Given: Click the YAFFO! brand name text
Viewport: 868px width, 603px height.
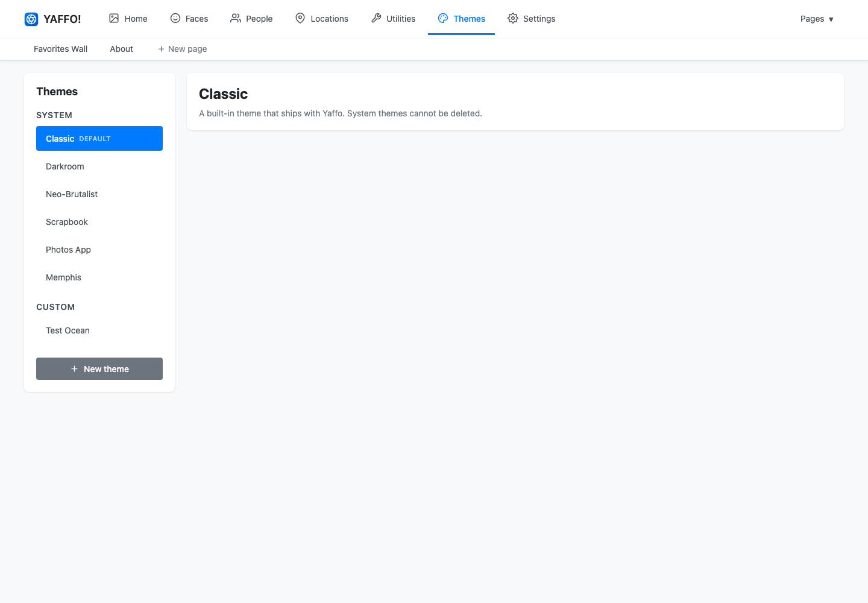Looking at the screenshot, I should coord(62,19).
